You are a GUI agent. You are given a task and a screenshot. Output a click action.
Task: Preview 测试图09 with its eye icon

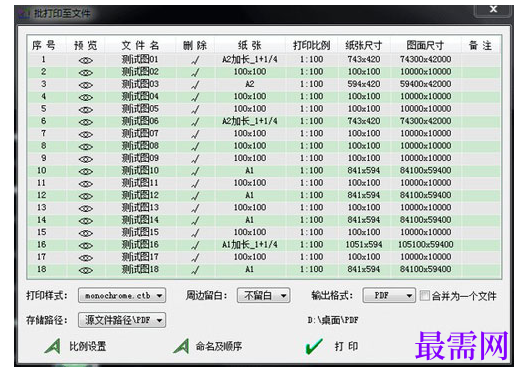point(86,159)
